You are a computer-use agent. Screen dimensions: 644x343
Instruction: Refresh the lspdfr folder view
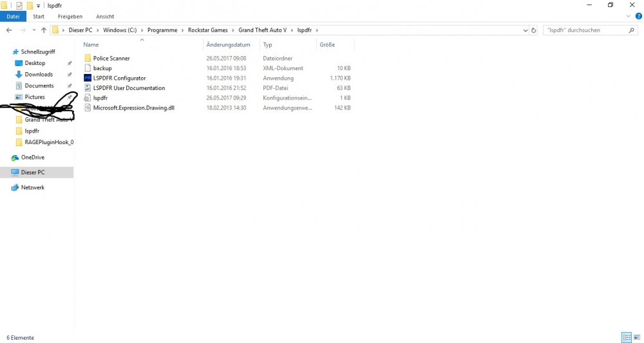coord(533,30)
